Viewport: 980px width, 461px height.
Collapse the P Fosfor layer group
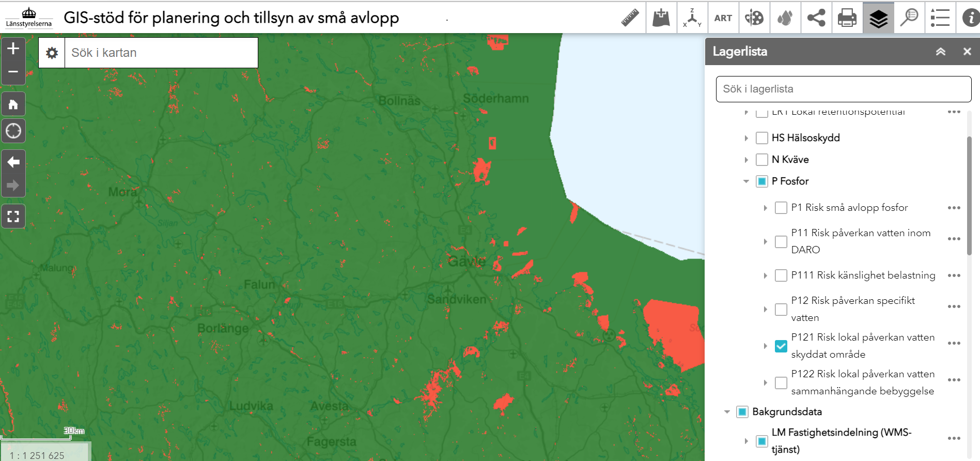pyautogui.click(x=746, y=181)
